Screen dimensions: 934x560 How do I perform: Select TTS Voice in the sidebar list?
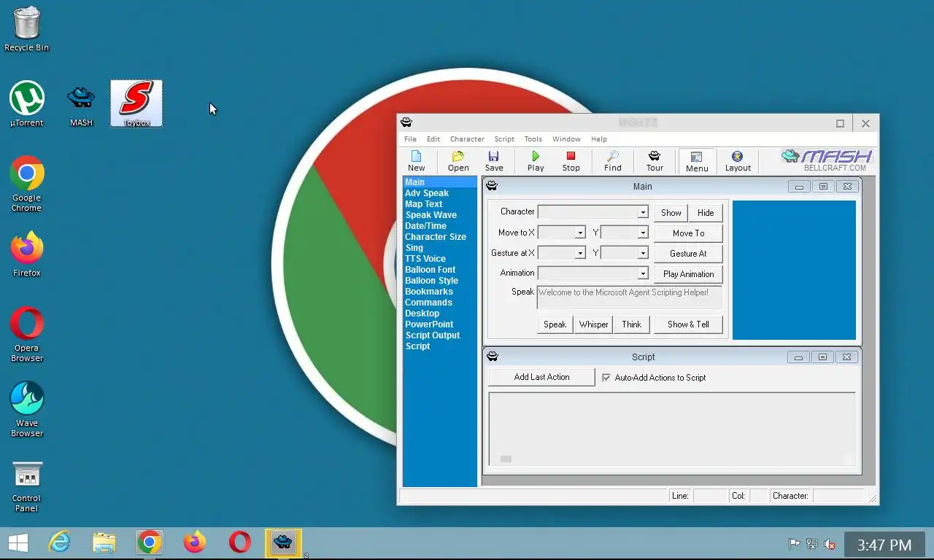tap(425, 259)
